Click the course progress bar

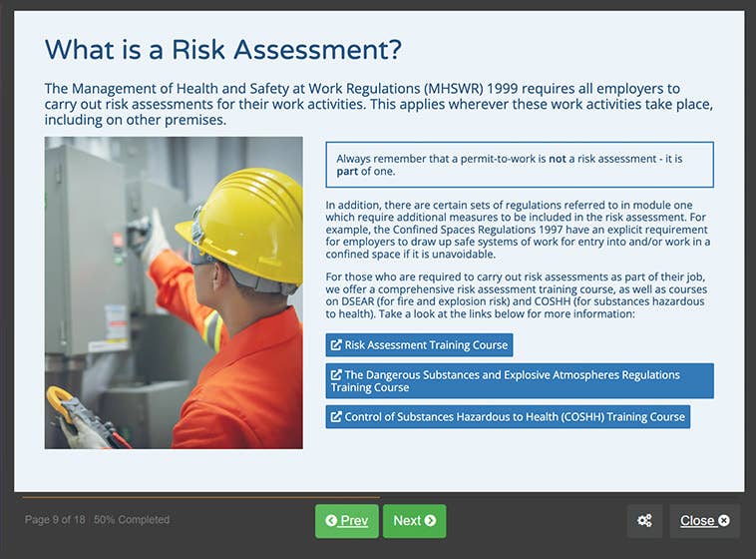[199, 497]
